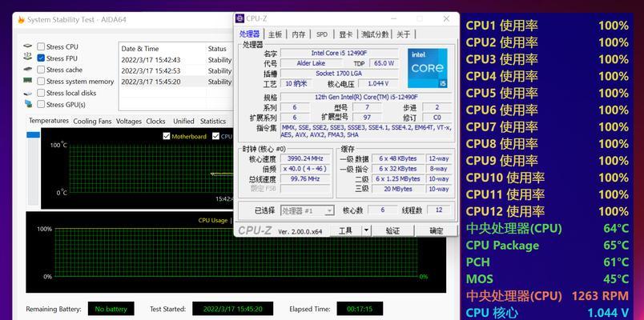The image size is (644, 320).
Task: Click the Test Started 2022/3/17 15:45:20 field
Action: (x=233, y=309)
